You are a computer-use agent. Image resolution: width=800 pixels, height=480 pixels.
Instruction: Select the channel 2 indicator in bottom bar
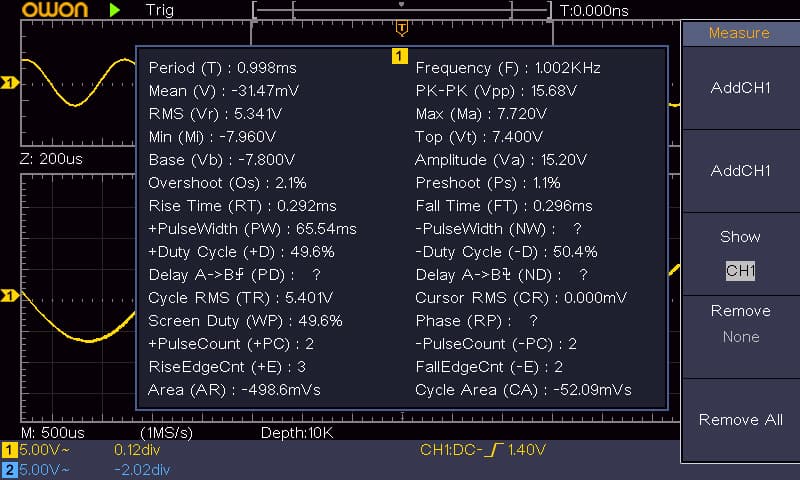pos(10,470)
